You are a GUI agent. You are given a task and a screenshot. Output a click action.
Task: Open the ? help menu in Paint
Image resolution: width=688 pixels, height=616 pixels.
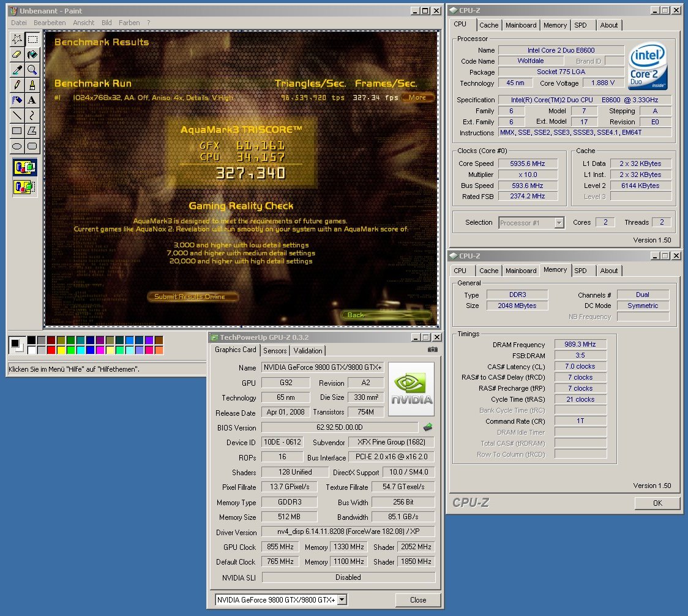[x=149, y=23]
